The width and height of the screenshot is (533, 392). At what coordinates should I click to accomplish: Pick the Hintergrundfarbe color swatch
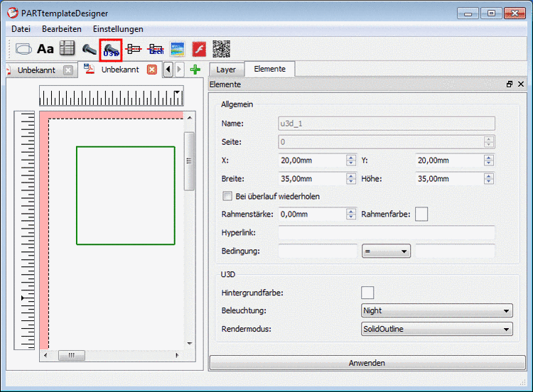coord(367,293)
